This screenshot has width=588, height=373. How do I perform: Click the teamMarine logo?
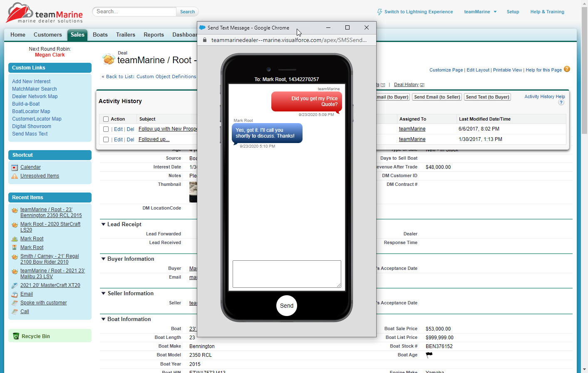point(45,13)
